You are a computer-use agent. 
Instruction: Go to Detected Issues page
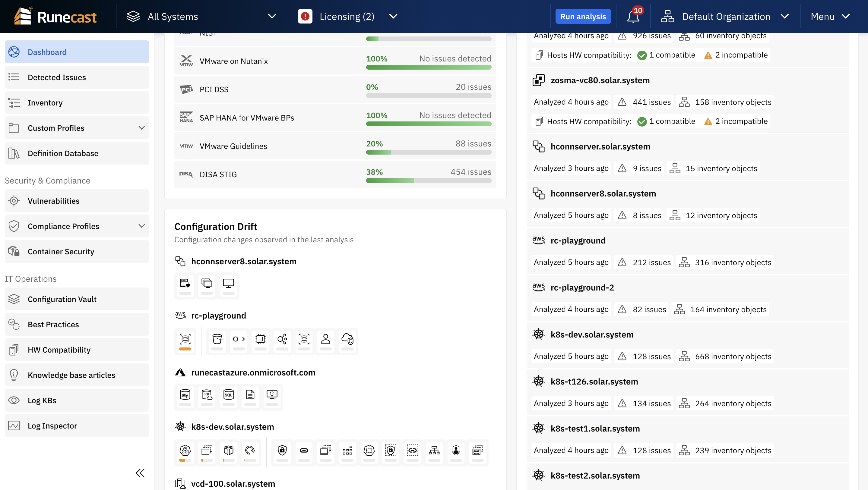57,77
